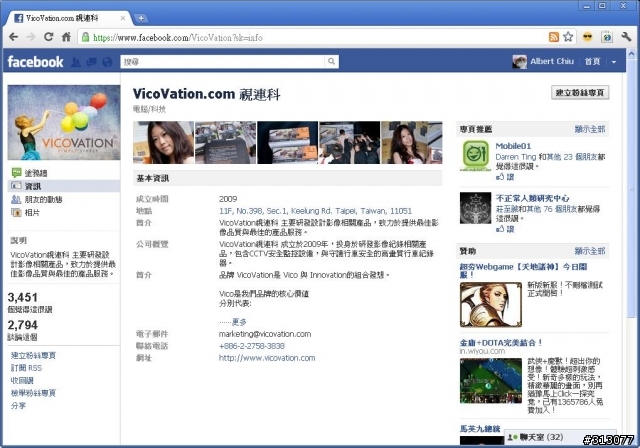
Task: Click 顯示全部 beside 贊助
Action: [590, 251]
